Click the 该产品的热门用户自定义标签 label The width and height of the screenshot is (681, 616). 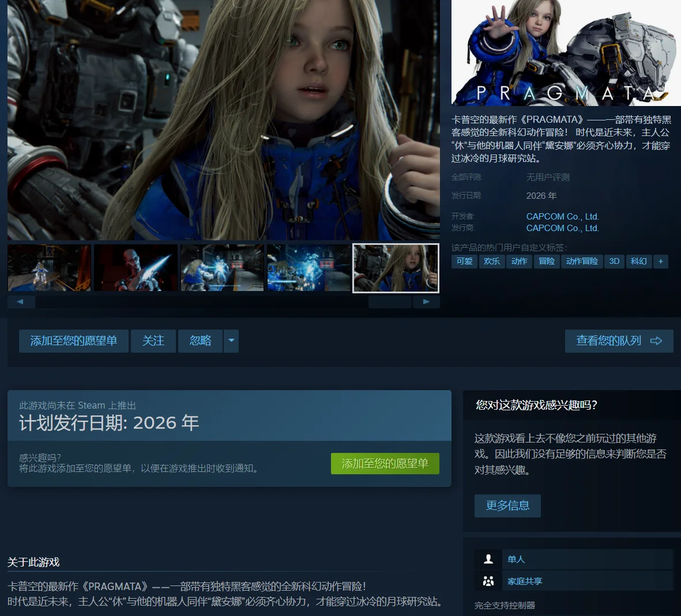[509, 247]
